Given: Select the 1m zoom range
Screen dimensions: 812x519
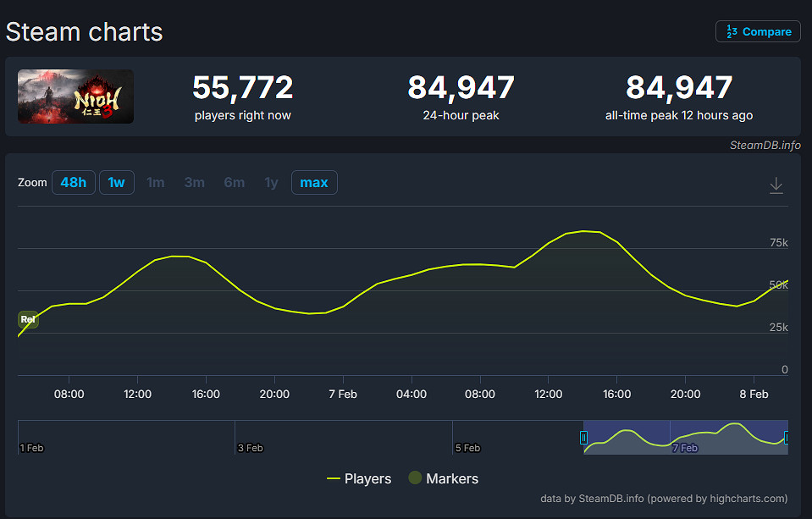Looking at the screenshot, I should pos(156,183).
